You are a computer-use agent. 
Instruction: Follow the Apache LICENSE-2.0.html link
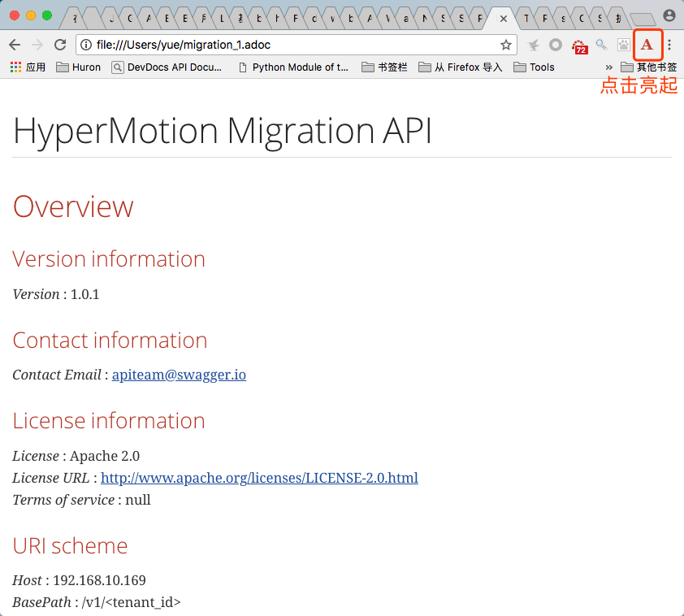[259, 478]
